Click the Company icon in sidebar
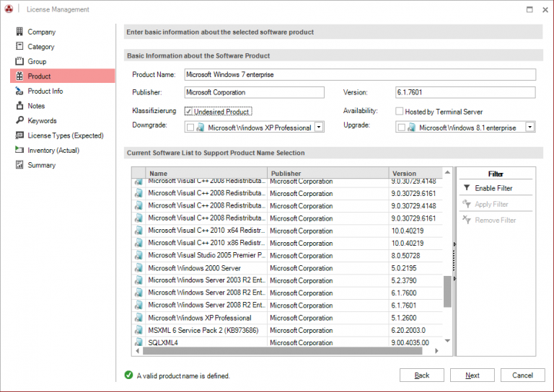Image resolution: width=554 pixels, height=392 pixels. pos(19,32)
